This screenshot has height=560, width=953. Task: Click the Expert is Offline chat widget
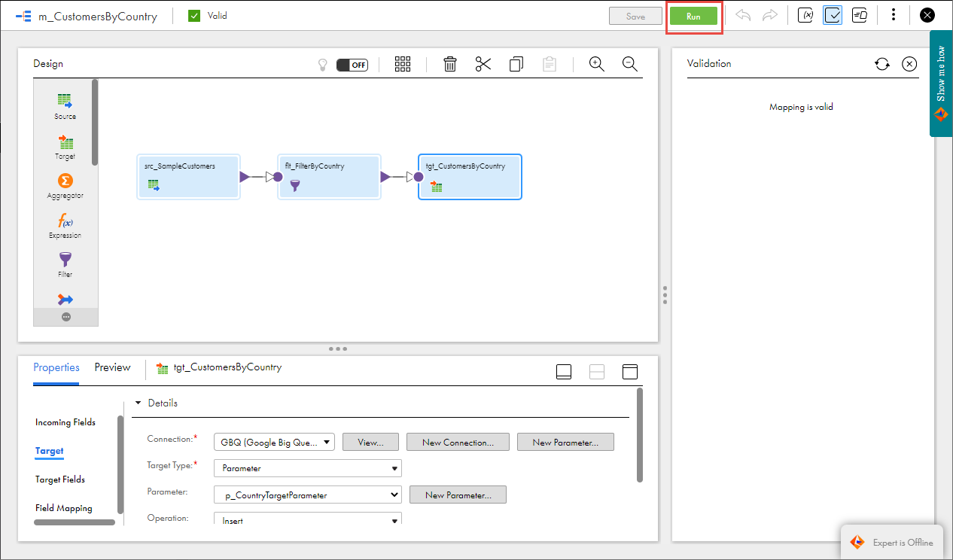point(892,542)
